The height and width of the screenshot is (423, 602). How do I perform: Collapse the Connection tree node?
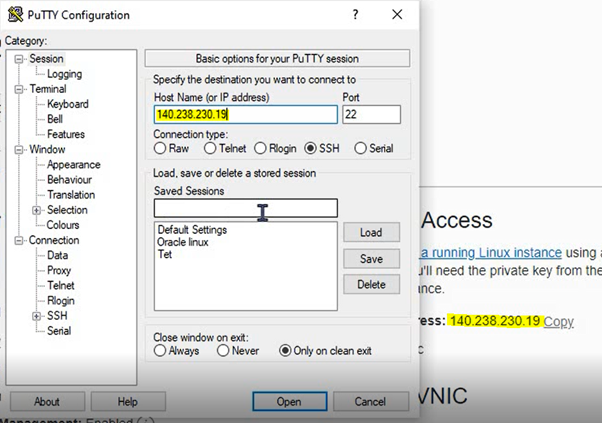19,241
